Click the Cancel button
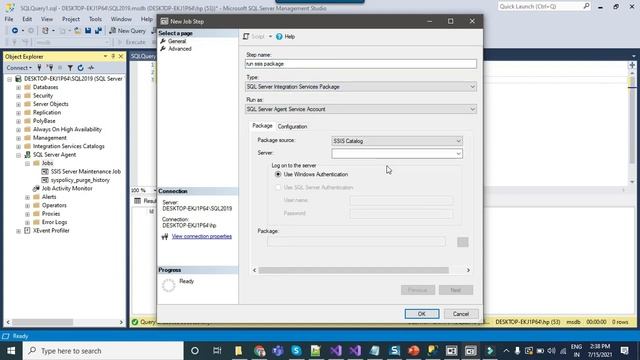Screen dimensions: 640x360 (x=461, y=314)
